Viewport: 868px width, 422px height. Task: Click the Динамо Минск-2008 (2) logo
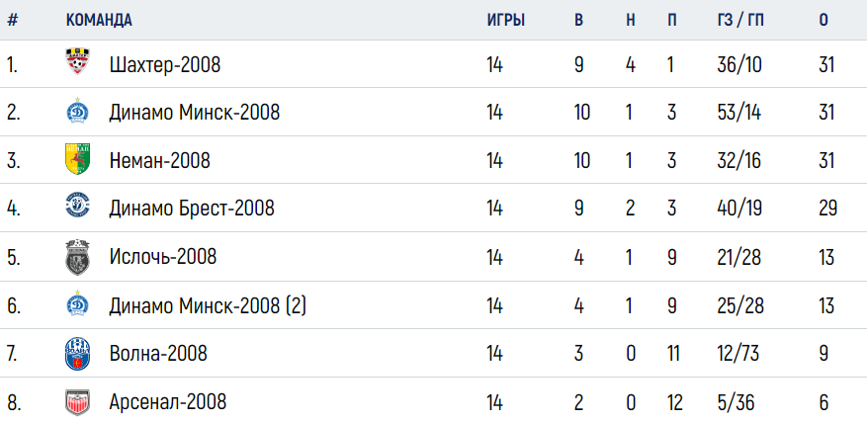(x=77, y=304)
